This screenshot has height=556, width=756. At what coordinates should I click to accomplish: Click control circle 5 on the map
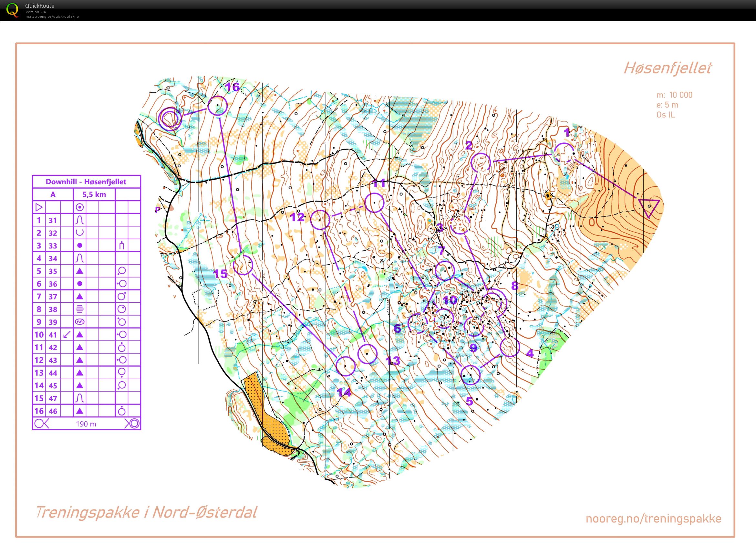click(x=470, y=375)
